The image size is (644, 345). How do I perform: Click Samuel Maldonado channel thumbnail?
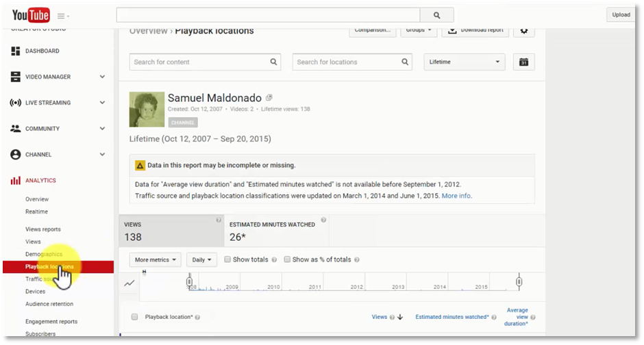[147, 109]
